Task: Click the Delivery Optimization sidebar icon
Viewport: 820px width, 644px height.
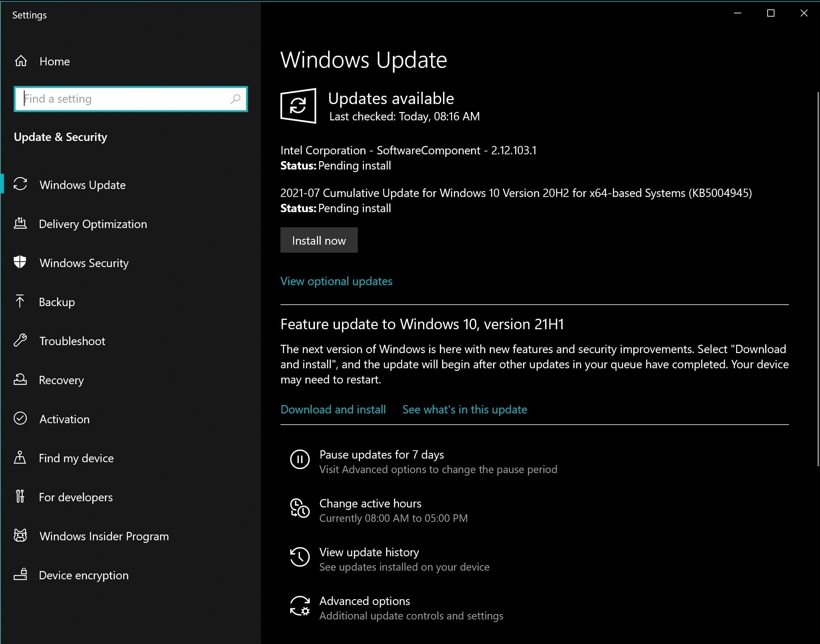Action: coord(20,224)
